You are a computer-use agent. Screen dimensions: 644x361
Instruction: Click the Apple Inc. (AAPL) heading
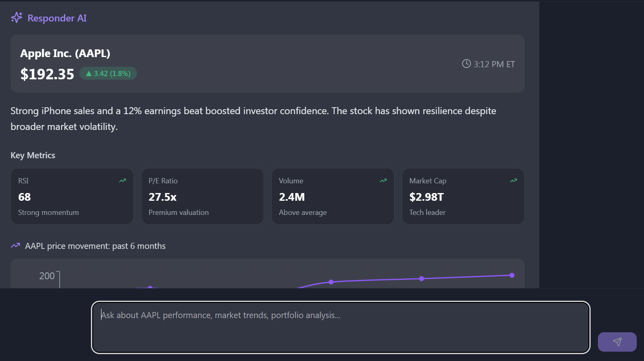[65, 53]
